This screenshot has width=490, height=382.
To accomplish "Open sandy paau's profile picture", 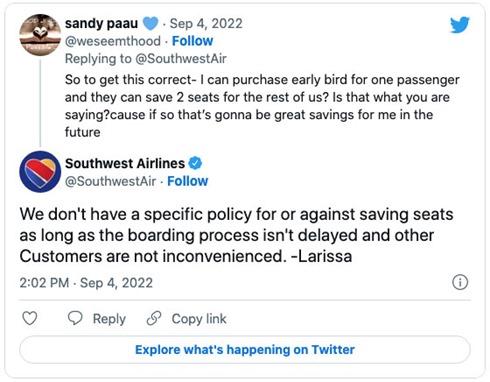I will tap(40, 35).
